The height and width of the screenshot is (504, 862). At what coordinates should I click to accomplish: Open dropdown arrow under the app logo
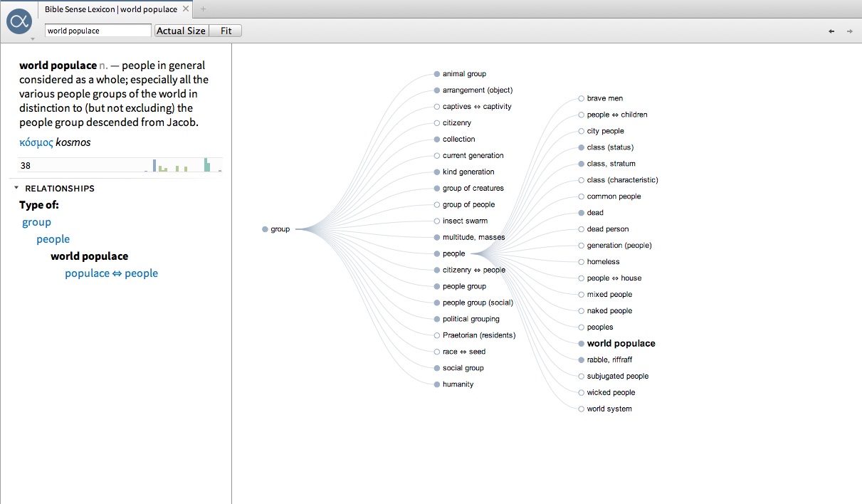tap(32, 39)
